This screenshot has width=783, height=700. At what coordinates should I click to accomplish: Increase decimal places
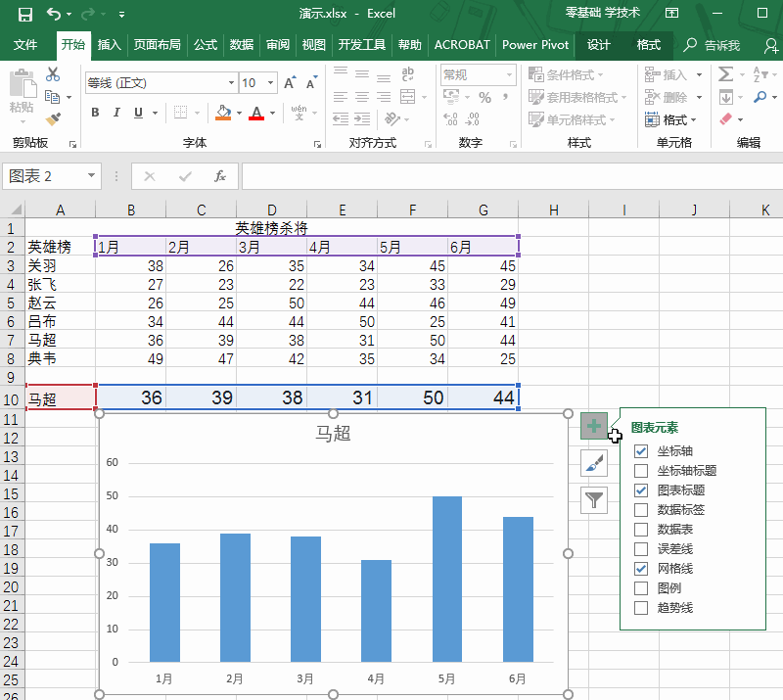click(450, 118)
